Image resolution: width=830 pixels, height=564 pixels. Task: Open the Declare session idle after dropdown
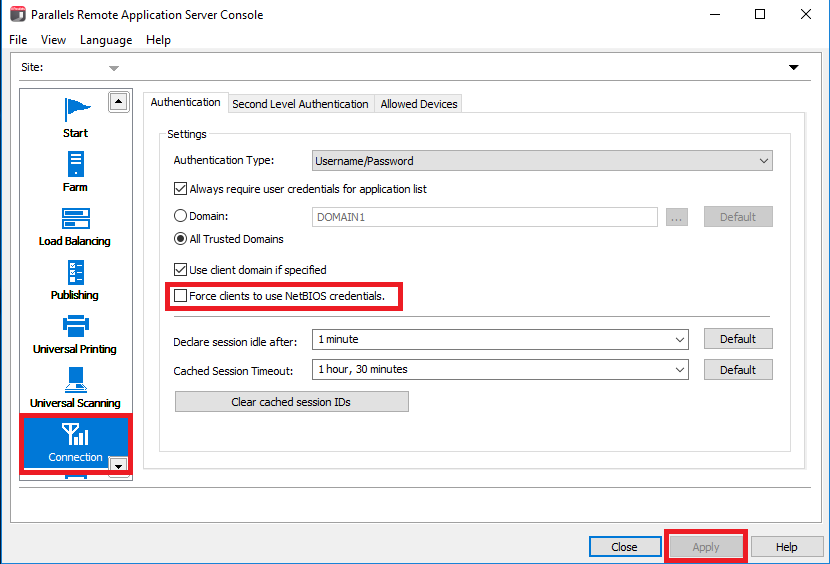[500, 339]
